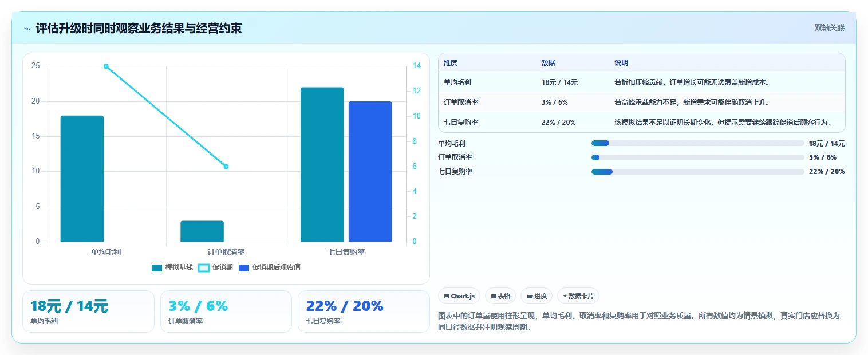Click the panel title 评估升级时同时观察业务结果与经营约束
Viewport: 868px width, 355px height.
pos(139,29)
